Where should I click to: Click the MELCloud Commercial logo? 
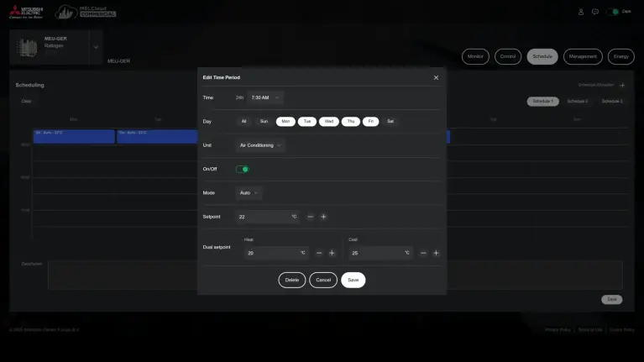[86, 13]
